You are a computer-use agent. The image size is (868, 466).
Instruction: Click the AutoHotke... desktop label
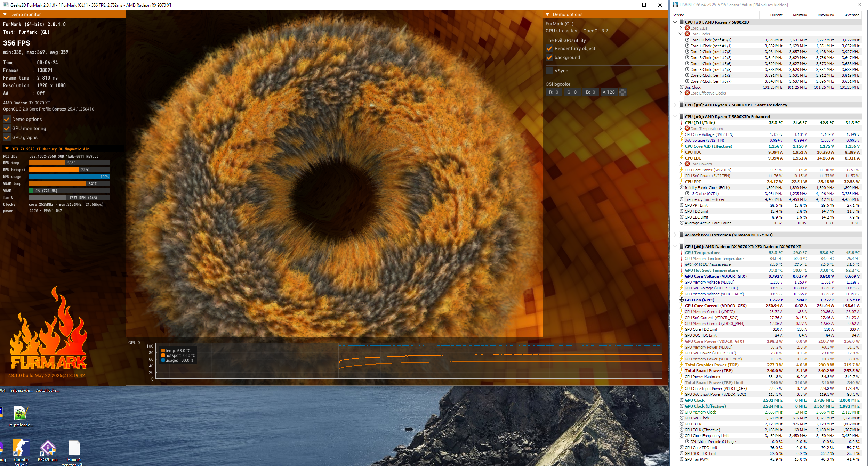pyautogui.click(x=48, y=390)
